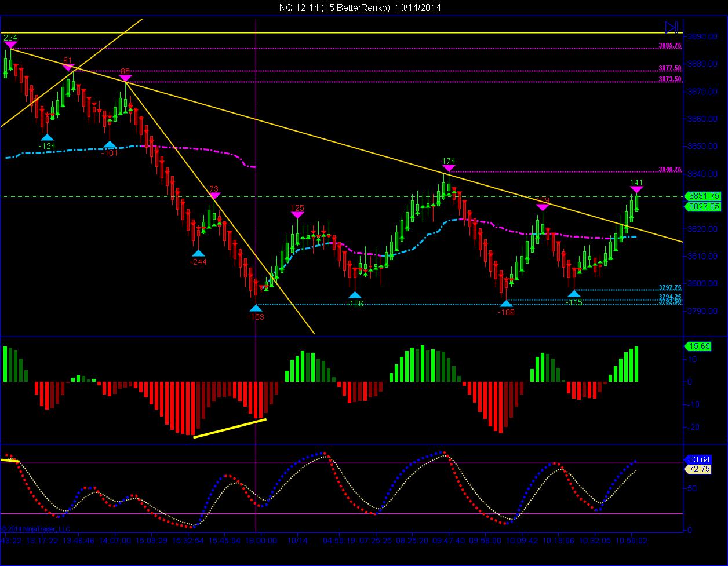
Task: Click the 15:32:54 time axis label
Action: (x=188, y=540)
